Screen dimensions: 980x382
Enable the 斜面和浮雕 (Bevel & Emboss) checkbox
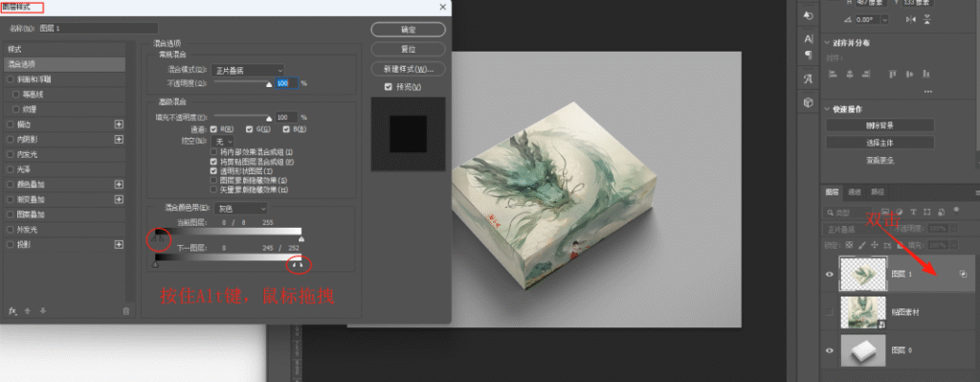point(10,79)
